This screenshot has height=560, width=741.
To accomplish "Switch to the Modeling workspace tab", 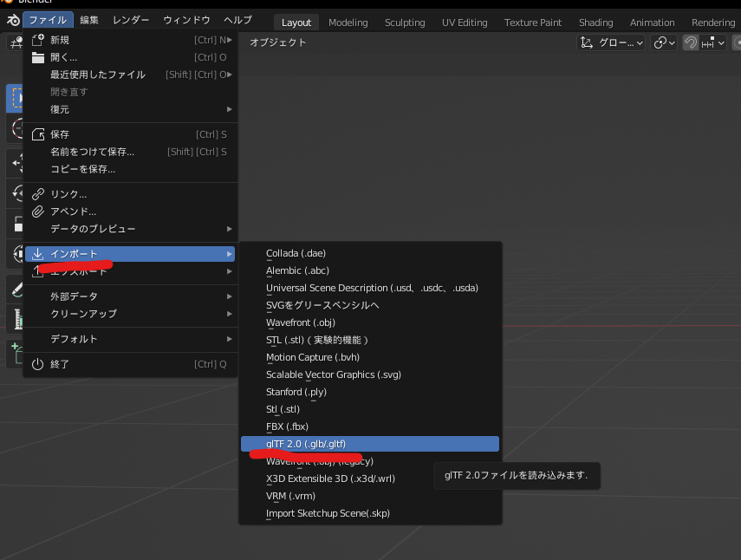I will coord(348,23).
